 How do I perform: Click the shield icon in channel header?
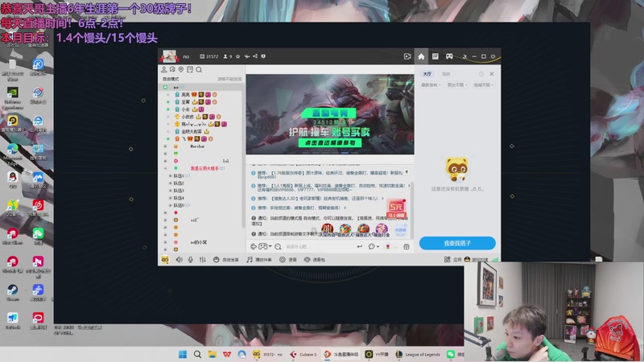click(x=263, y=56)
